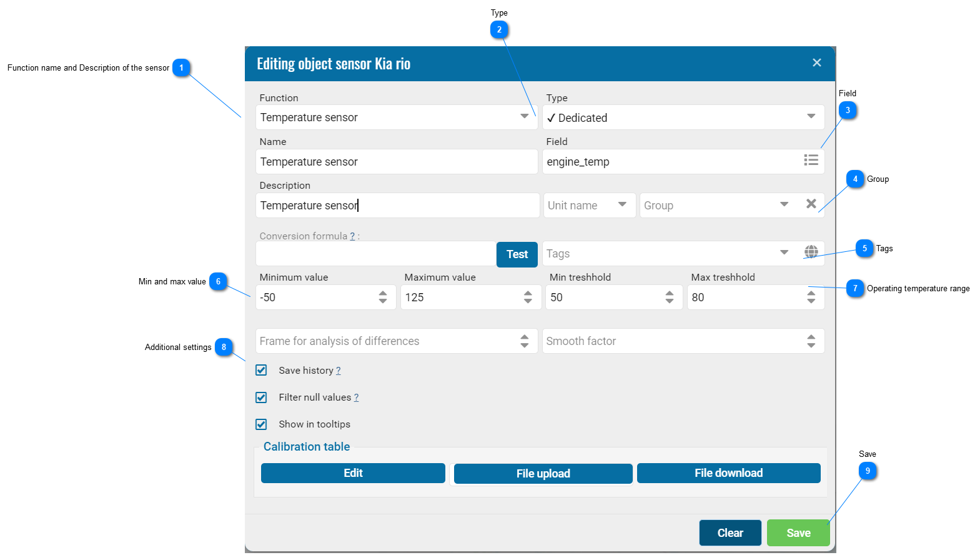Click the Conversion formula input box
Screen dimensions: 980x555
tap(376, 254)
